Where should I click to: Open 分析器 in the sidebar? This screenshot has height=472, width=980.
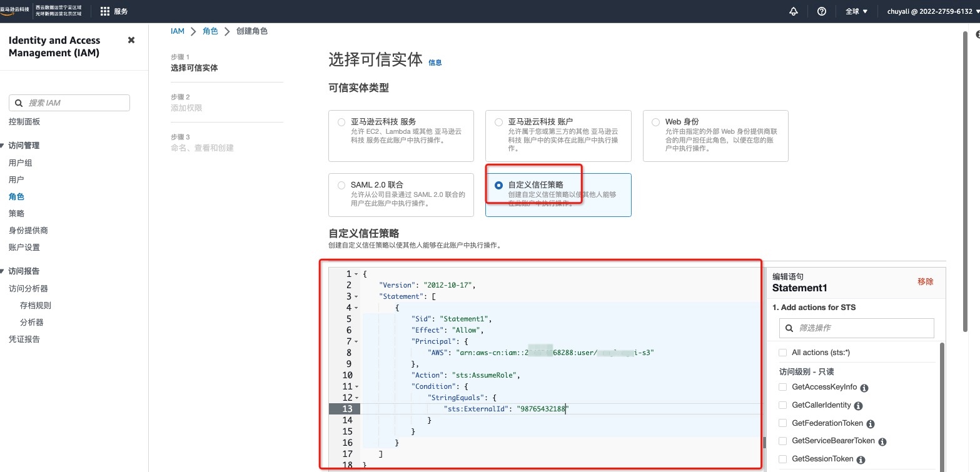point(31,323)
